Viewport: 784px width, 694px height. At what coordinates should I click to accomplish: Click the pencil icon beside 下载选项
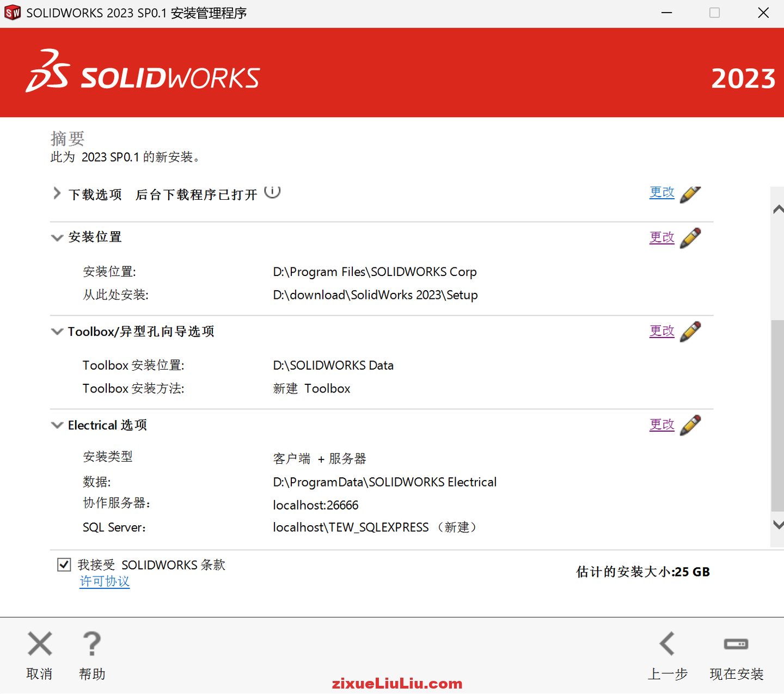[x=690, y=194]
